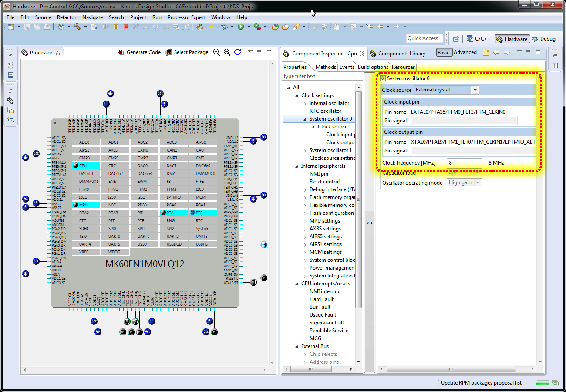Open the Clock source dropdown

475,90
